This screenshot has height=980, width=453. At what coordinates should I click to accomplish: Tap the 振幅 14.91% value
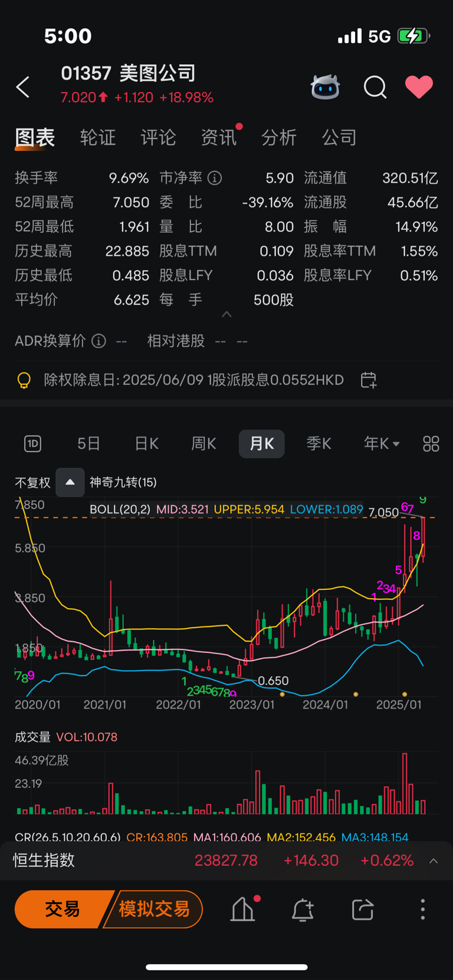coord(416,227)
